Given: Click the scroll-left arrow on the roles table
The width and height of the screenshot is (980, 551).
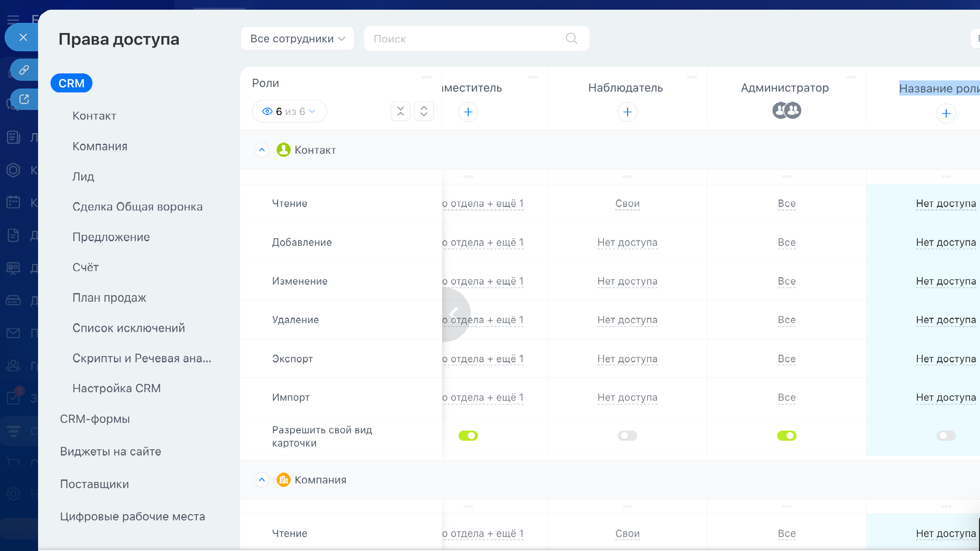Looking at the screenshot, I should coord(454,314).
